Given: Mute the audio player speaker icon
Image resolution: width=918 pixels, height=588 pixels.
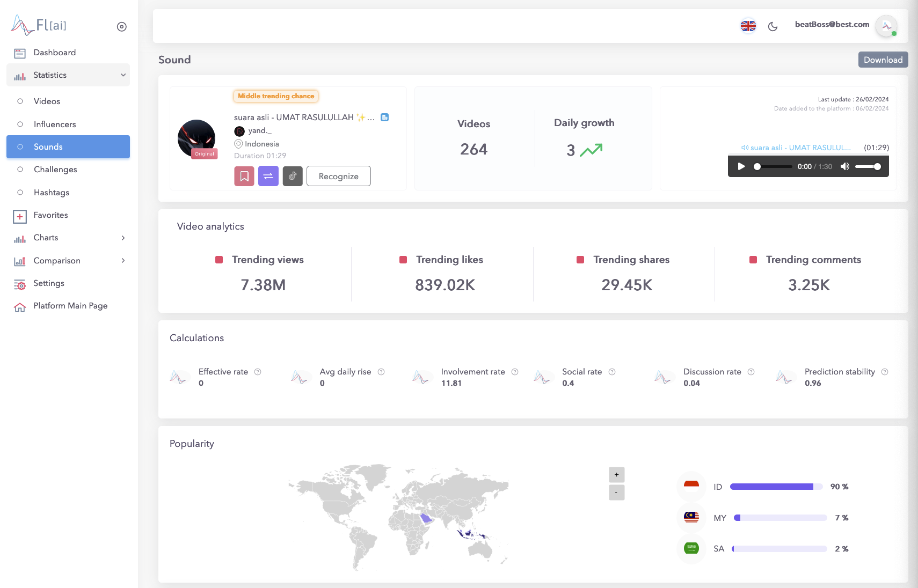Looking at the screenshot, I should (x=845, y=166).
